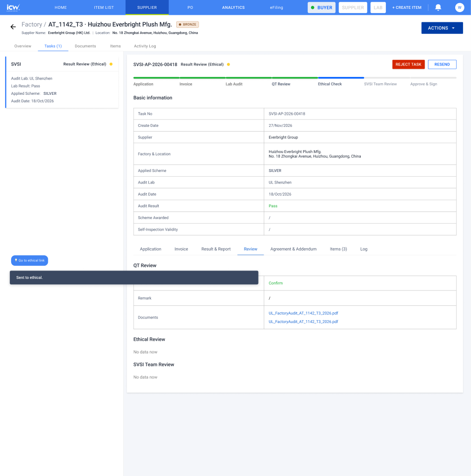Open the ITEM LIST menu
The width and height of the screenshot is (471, 476).
104,7
